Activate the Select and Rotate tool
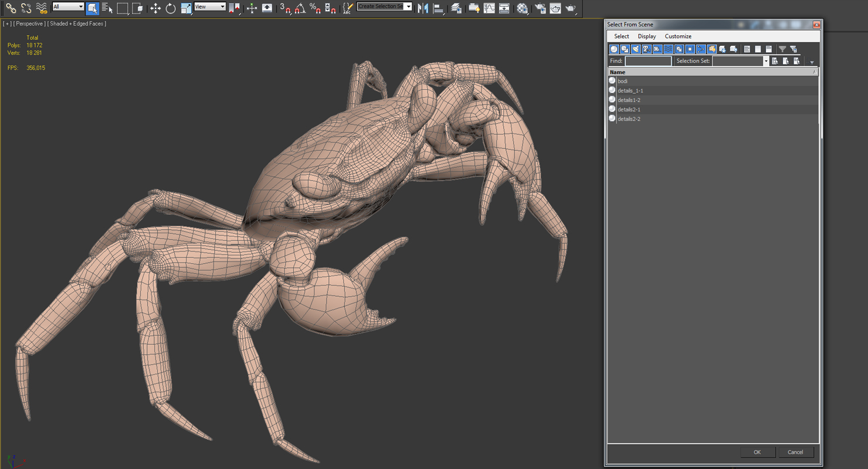The width and height of the screenshot is (868, 469). tap(171, 8)
